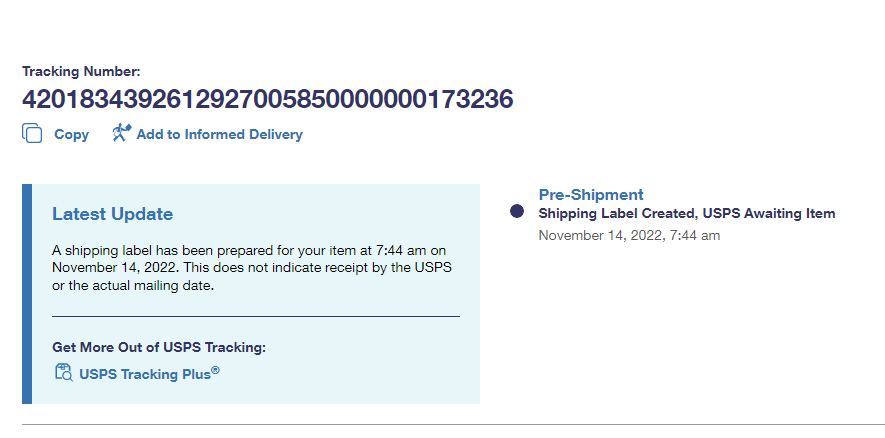Screen dimensions: 885x438
Task: Click the divider line inside Latest Update panel
Action: pos(255,316)
